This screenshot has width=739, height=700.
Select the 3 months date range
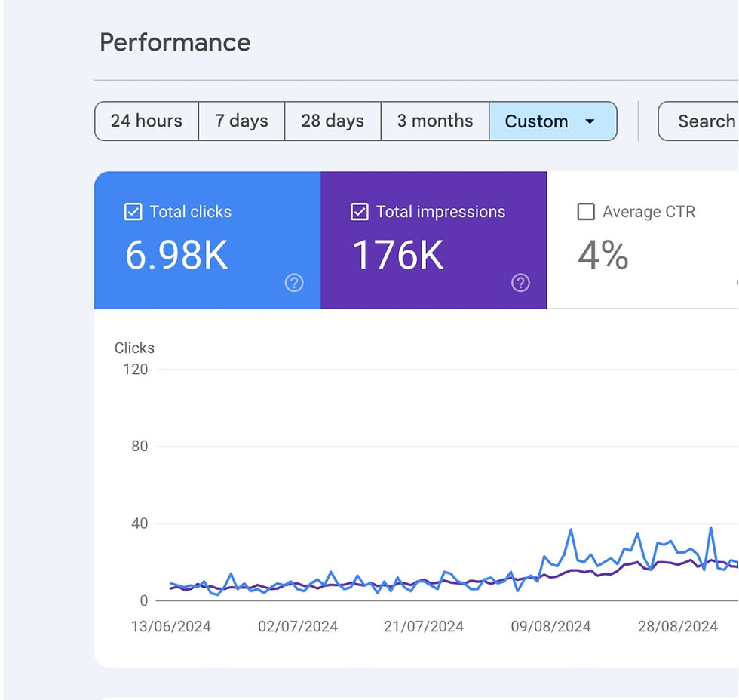pos(435,121)
